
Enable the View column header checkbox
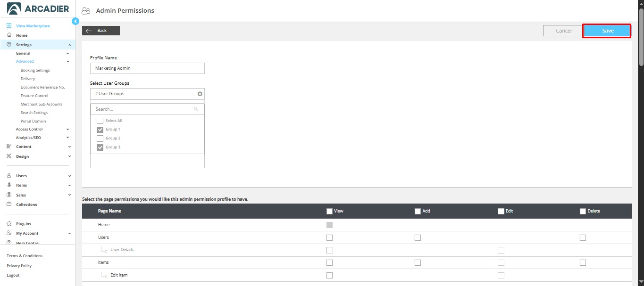(329, 211)
